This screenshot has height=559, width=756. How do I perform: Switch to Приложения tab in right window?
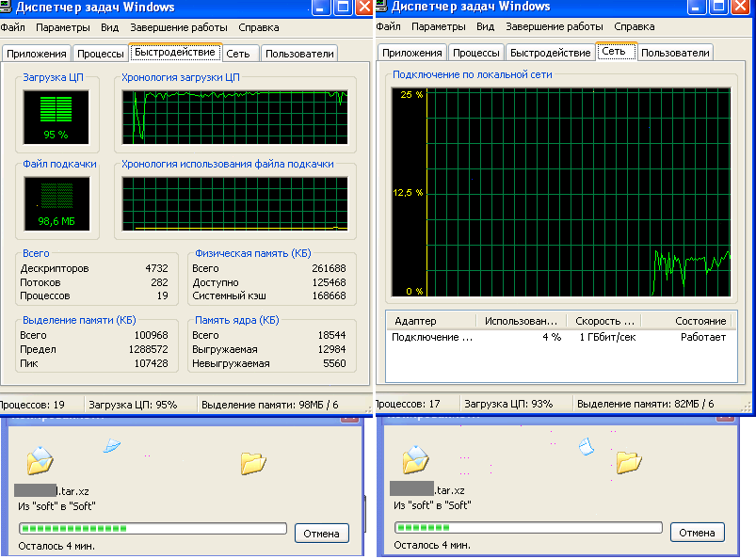pos(412,53)
